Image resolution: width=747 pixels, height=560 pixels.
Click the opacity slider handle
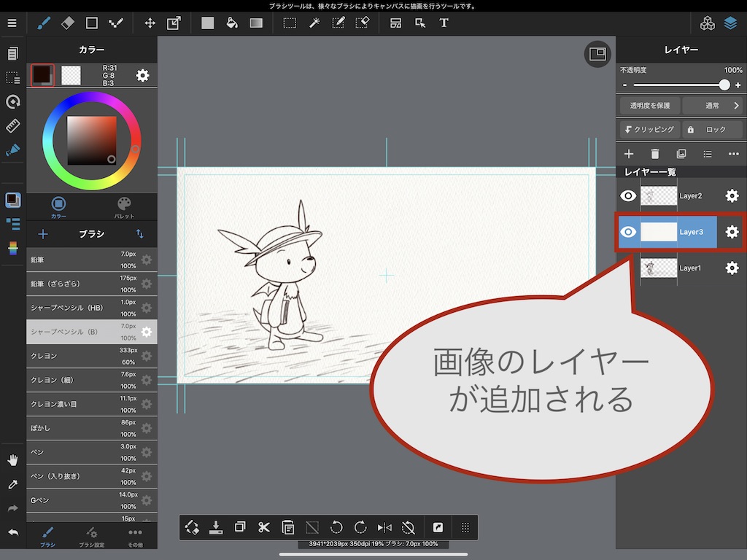(724, 85)
